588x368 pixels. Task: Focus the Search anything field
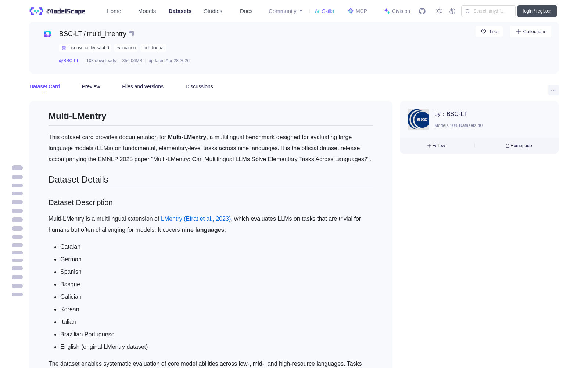(488, 11)
